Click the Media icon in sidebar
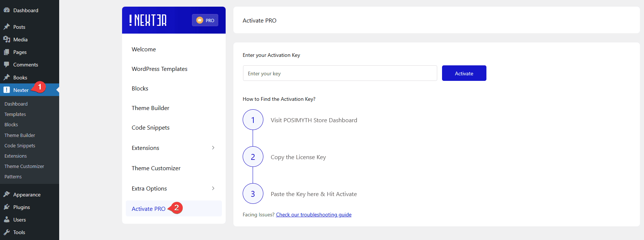The height and width of the screenshot is (240, 644). click(x=7, y=40)
